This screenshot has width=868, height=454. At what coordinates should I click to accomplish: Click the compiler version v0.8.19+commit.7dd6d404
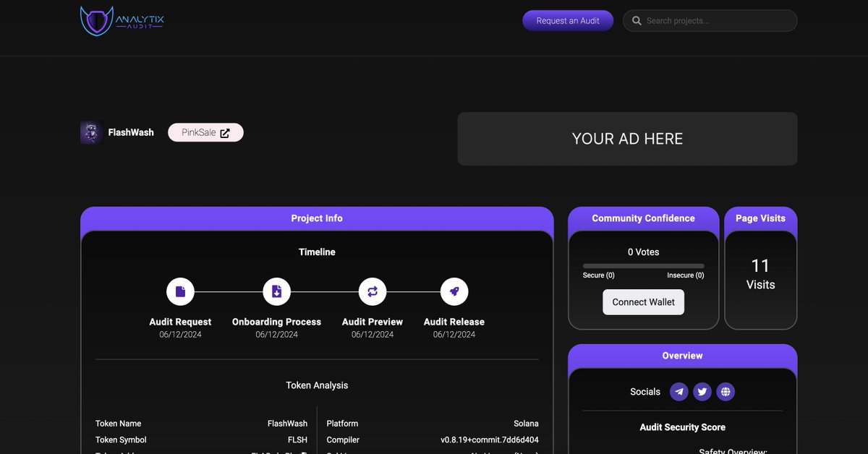click(x=490, y=440)
